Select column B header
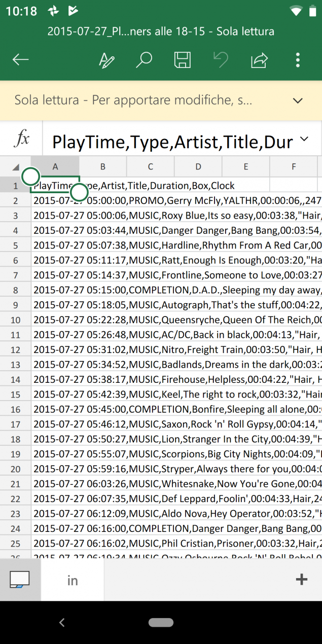The width and height of the screenshot is (322, 644). pos(103,166)
